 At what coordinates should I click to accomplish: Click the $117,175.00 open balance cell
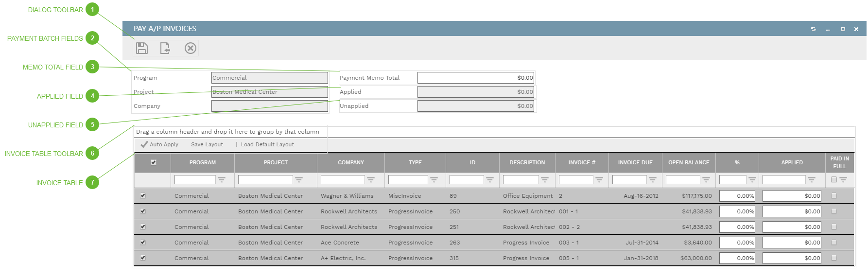696,196
